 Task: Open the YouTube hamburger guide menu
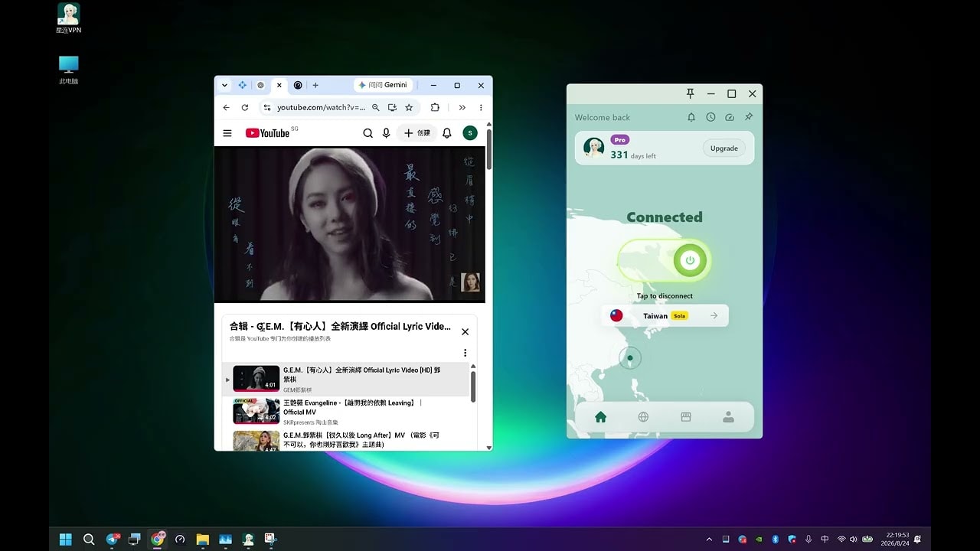tap(227, 133)
